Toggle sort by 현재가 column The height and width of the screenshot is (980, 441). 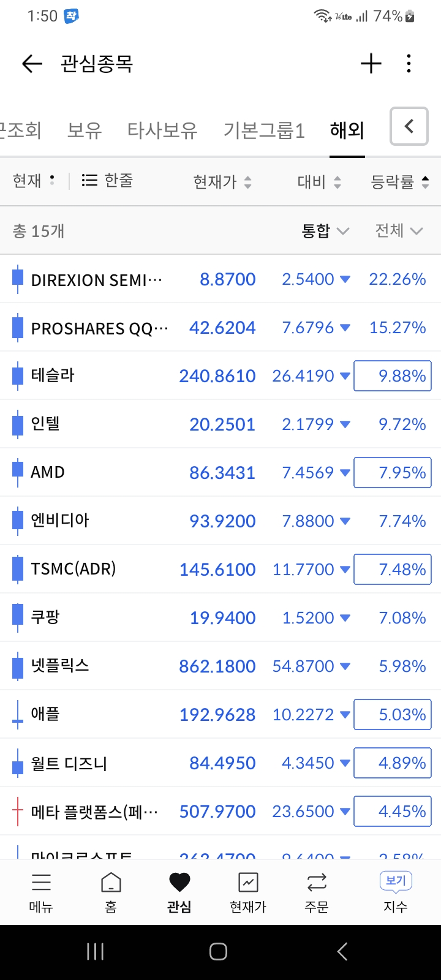point(222,181)
